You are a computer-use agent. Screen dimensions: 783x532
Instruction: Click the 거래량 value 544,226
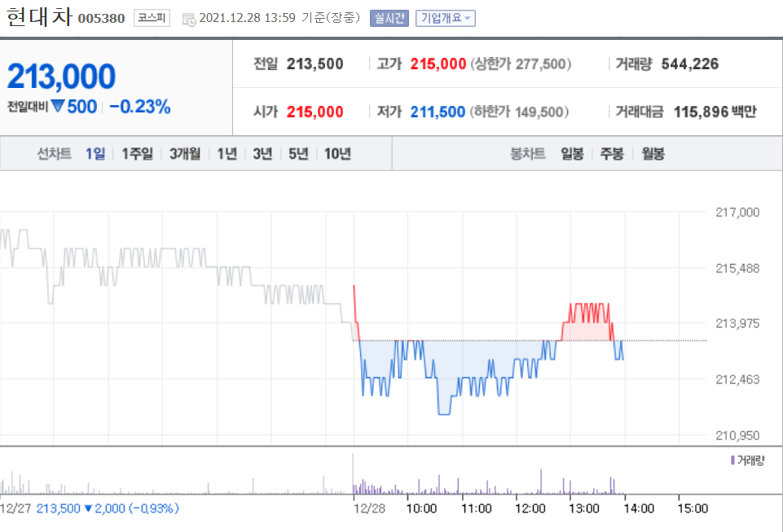(690, 64)
